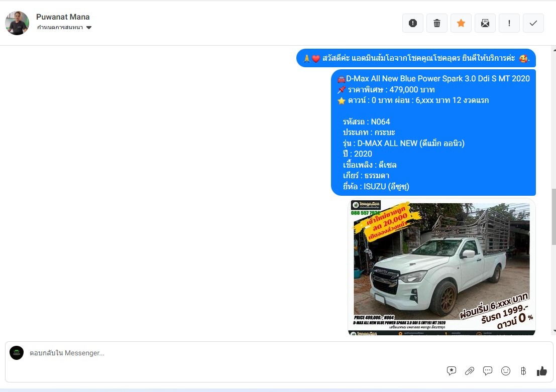Image resolution: width=556 pixels, height=392 pixels.
Task: Click the scrollbar up arrow
Action: click(x=554, y=50)
